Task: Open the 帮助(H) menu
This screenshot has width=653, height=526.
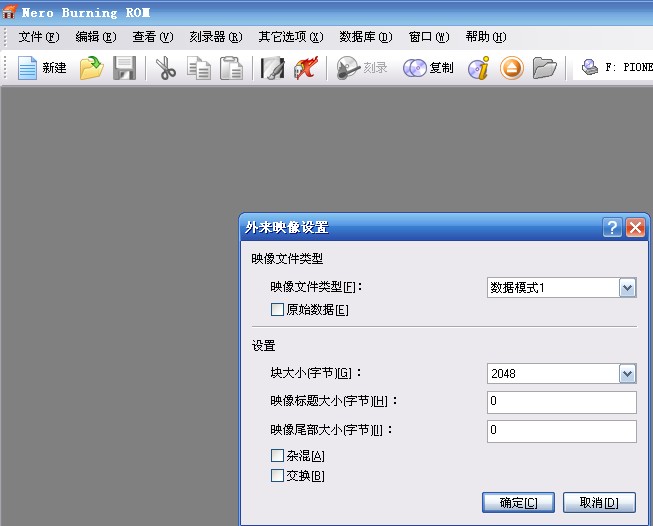Action: click(x=486, y=37)
